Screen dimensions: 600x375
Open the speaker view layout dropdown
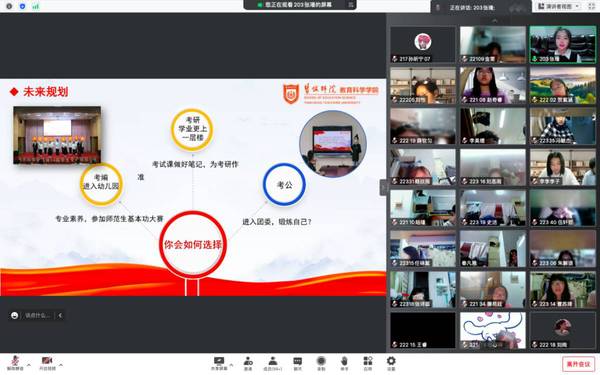pyautogui.click(x=559, y=7)
